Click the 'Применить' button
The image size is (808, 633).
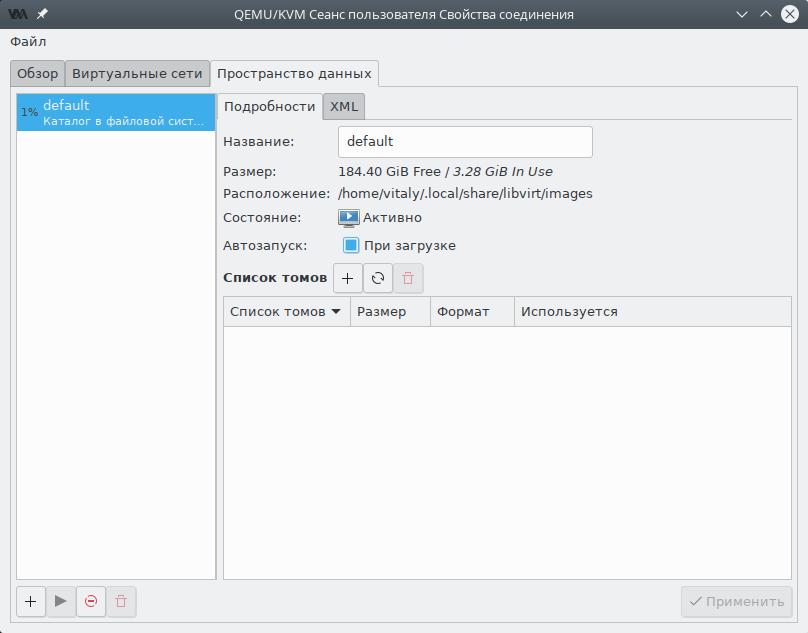[736, 601]
